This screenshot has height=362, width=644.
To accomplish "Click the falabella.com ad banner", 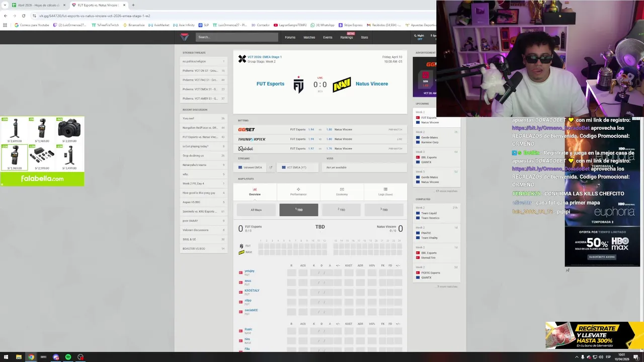I will (x=42, y=151).
